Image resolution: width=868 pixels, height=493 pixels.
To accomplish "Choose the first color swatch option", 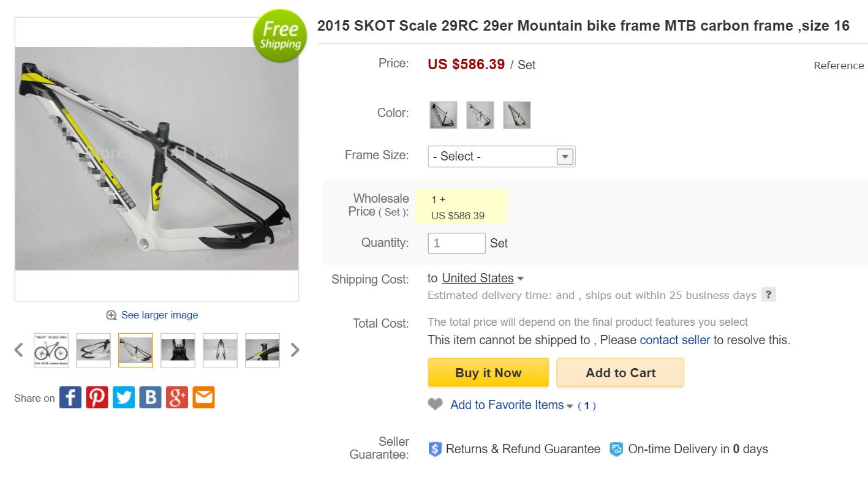I will click(443, 115).
